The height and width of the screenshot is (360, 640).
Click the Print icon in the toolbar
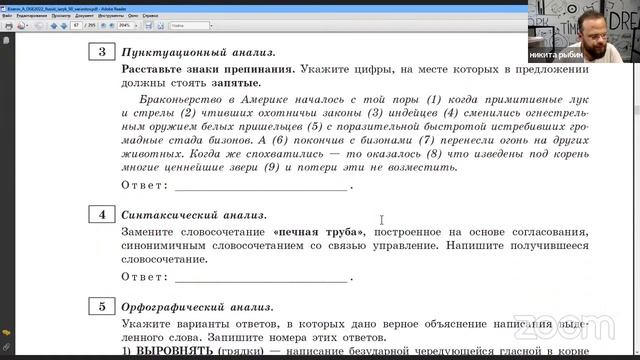click(x=9, y=26)
